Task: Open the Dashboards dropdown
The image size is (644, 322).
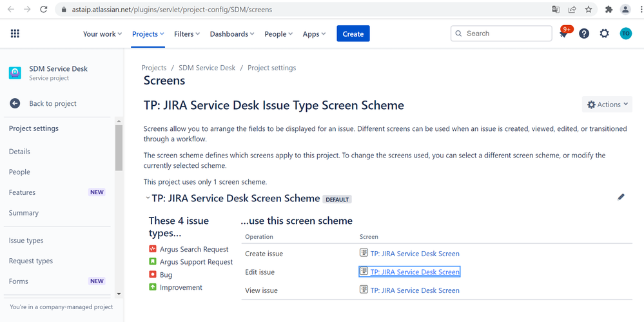Action: click(232, 34)
